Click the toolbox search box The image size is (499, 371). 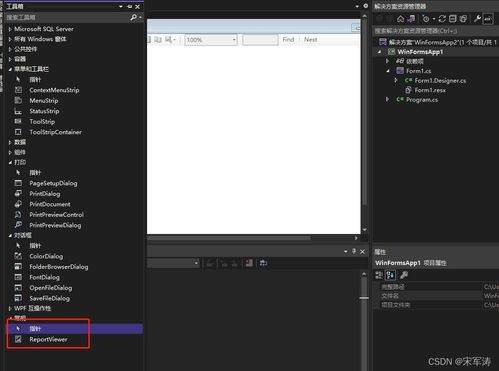click(67, 17)
